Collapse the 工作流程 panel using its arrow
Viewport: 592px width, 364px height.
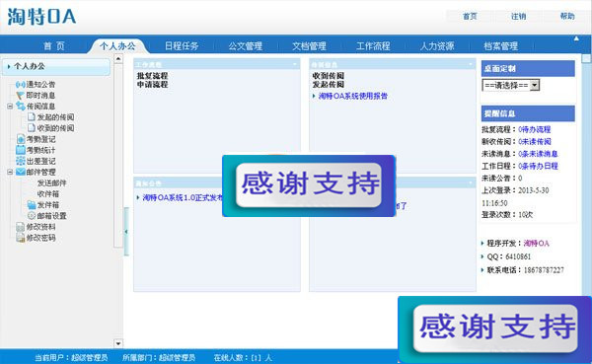pos(295,64)
